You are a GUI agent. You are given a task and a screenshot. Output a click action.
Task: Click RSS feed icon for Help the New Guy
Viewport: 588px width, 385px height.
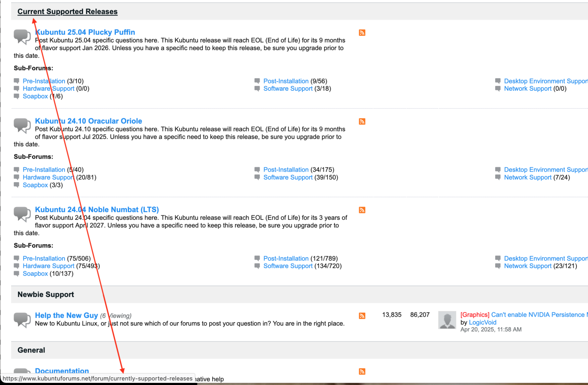[362, 316]
